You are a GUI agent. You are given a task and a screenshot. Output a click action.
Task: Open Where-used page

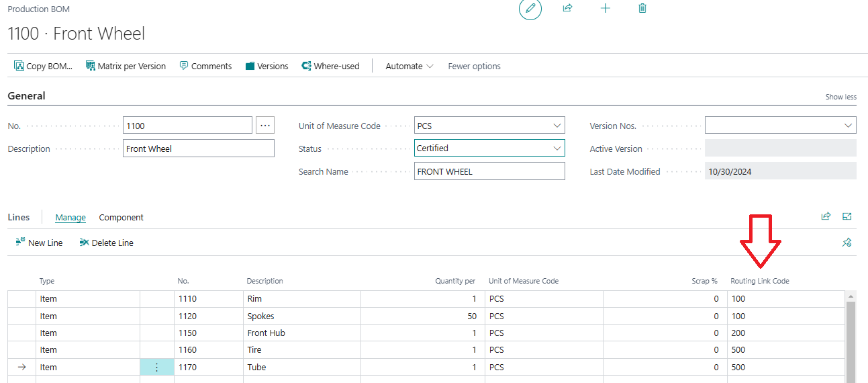coord(331,66)
